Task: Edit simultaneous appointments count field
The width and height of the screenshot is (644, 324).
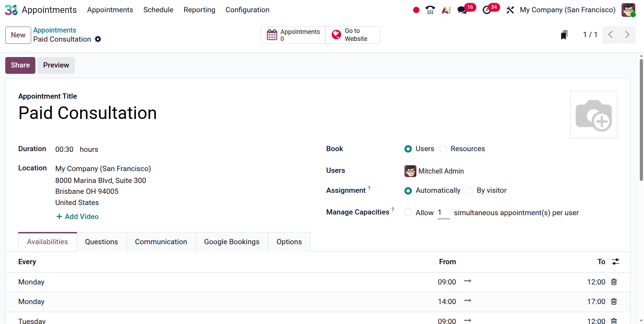Action: click(443, 213)
